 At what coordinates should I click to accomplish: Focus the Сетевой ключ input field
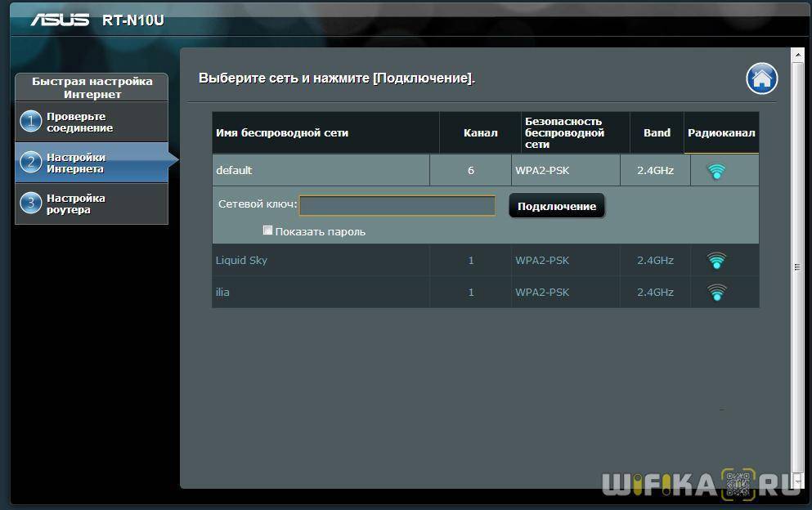[x=397, y=205]
